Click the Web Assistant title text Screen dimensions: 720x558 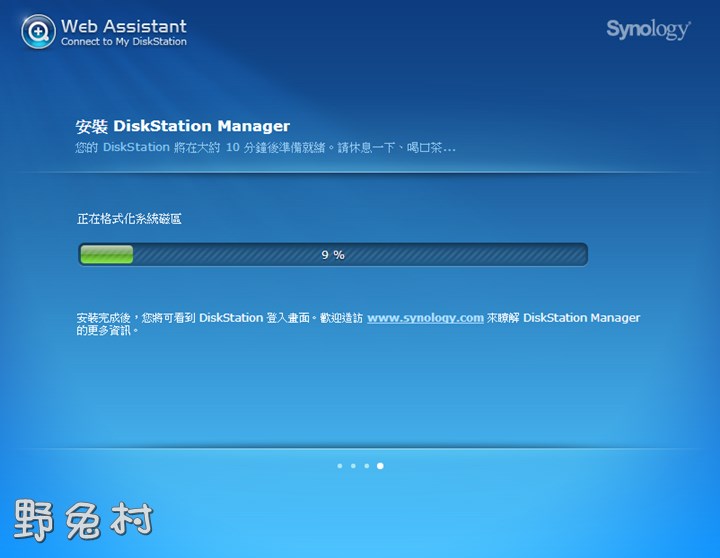(124, 26)
